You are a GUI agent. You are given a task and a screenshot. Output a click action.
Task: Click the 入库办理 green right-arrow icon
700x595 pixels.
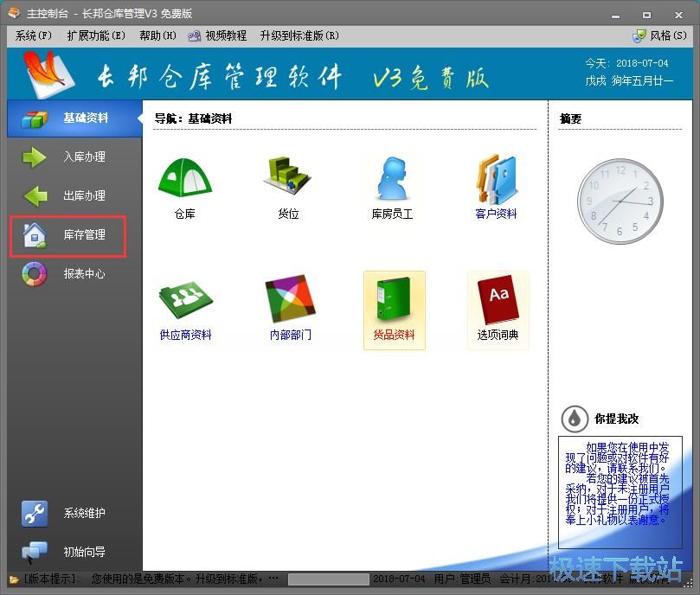[x=35, y=157]
